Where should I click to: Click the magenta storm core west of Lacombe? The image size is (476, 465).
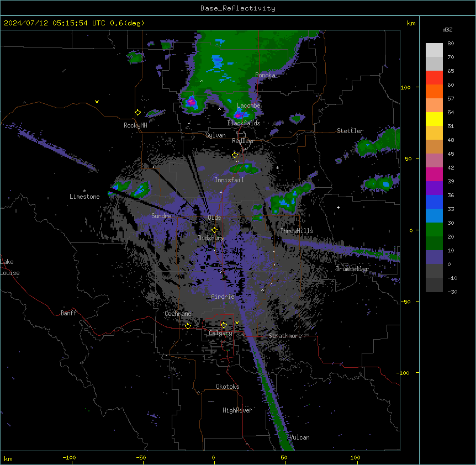click(191, 102)
